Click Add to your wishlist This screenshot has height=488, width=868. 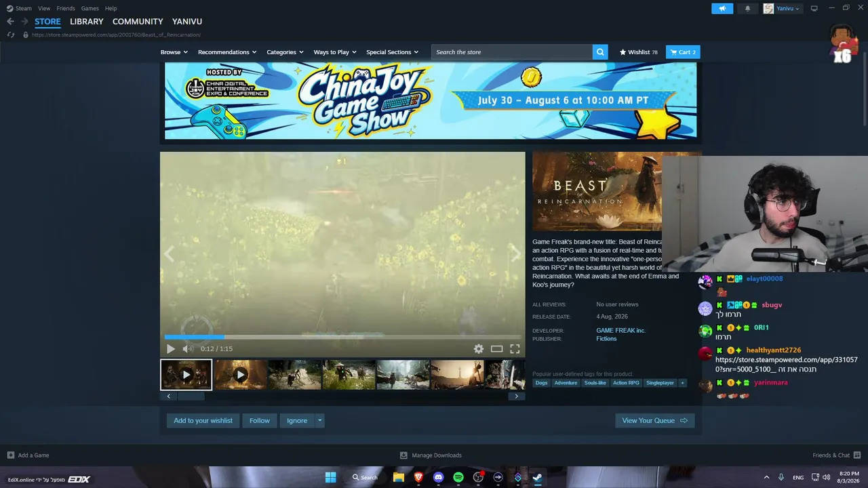203,421
